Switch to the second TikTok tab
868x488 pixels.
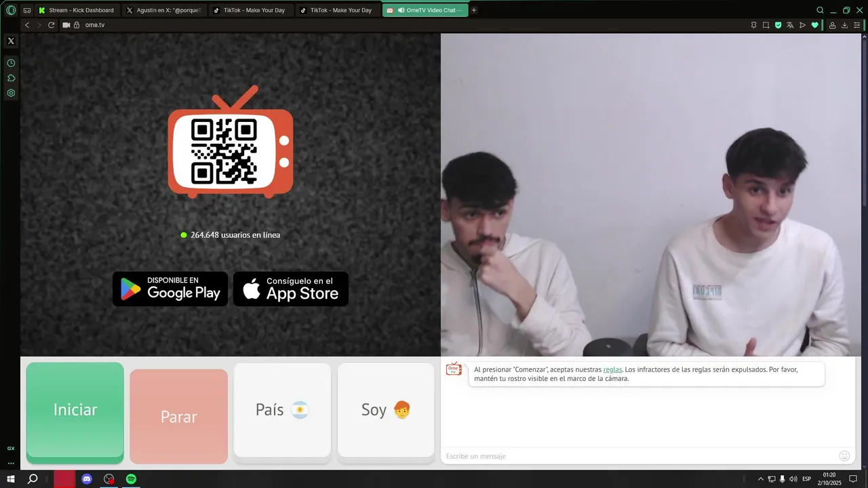tap(337, 10)
